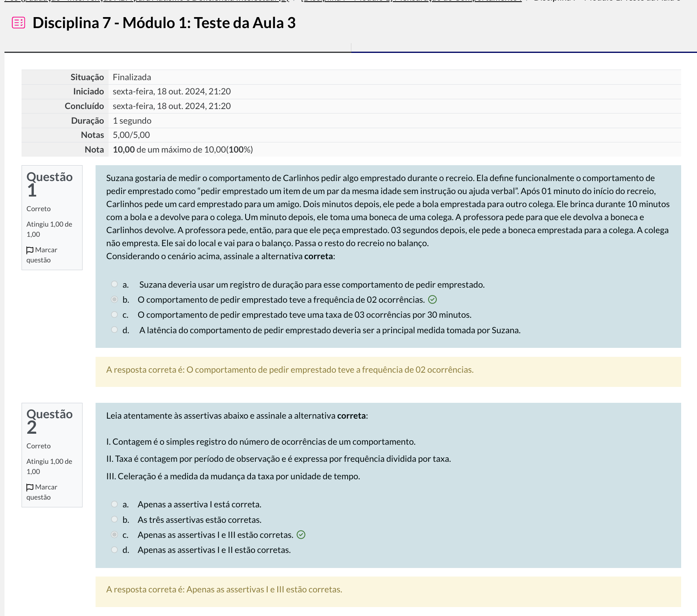This screenshot has width=697, height=616.
Task: Click assertiva 'III. Celeração é a medida da mudança'
Action: (x=233, y=476)
